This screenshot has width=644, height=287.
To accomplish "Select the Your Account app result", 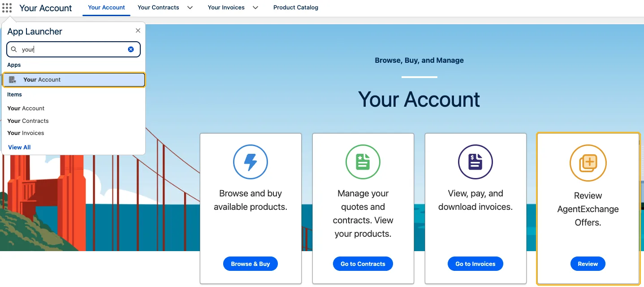I will pos(73,80).
